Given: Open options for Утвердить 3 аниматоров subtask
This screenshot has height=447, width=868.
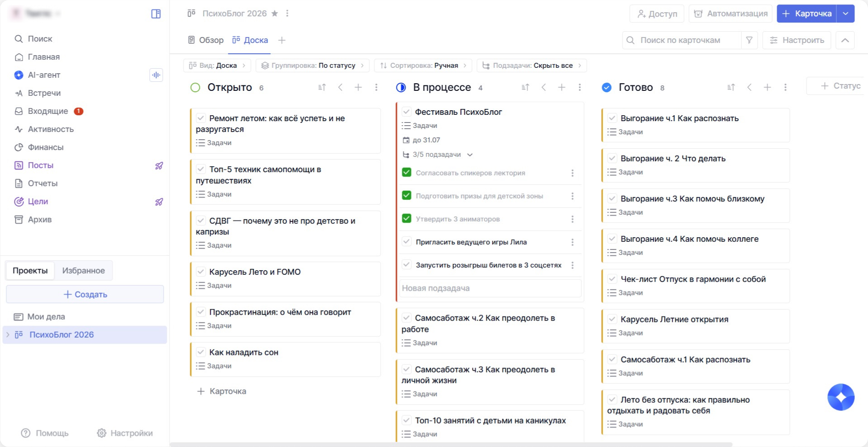Looking at the screenshot, I should [572, 219].
